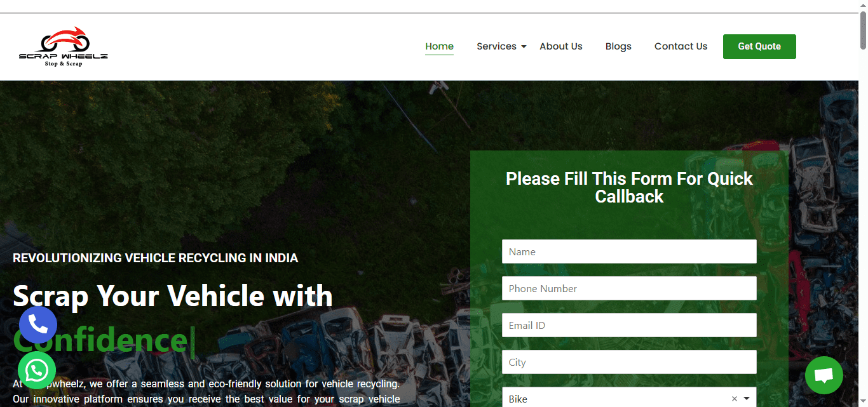Tap the green WhatsApp chat icon

37,370
